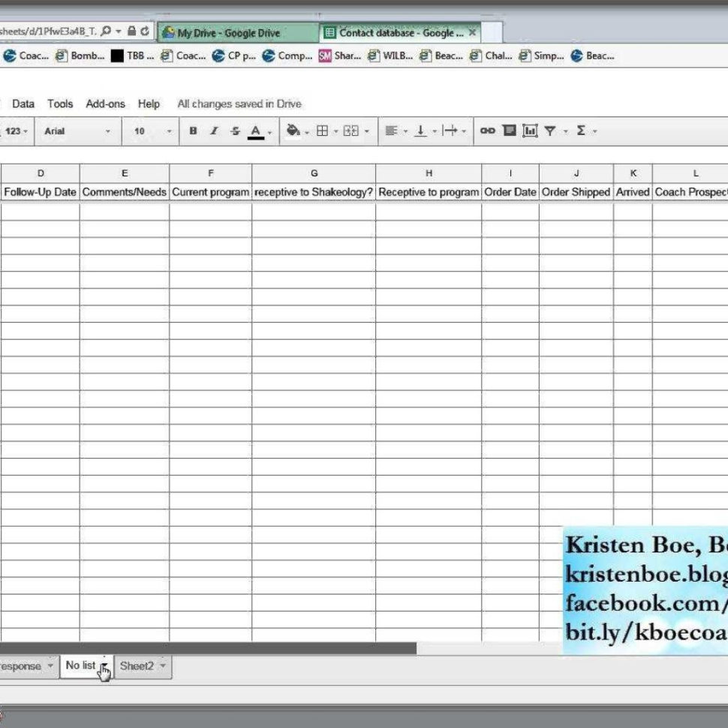Apply italic formatting
This screenshot has height=728, width=728.
point(213,131)
